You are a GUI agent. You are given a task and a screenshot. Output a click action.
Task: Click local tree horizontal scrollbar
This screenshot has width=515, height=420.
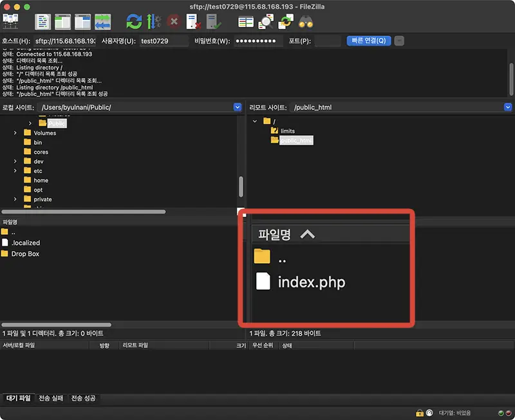[84, 212]
